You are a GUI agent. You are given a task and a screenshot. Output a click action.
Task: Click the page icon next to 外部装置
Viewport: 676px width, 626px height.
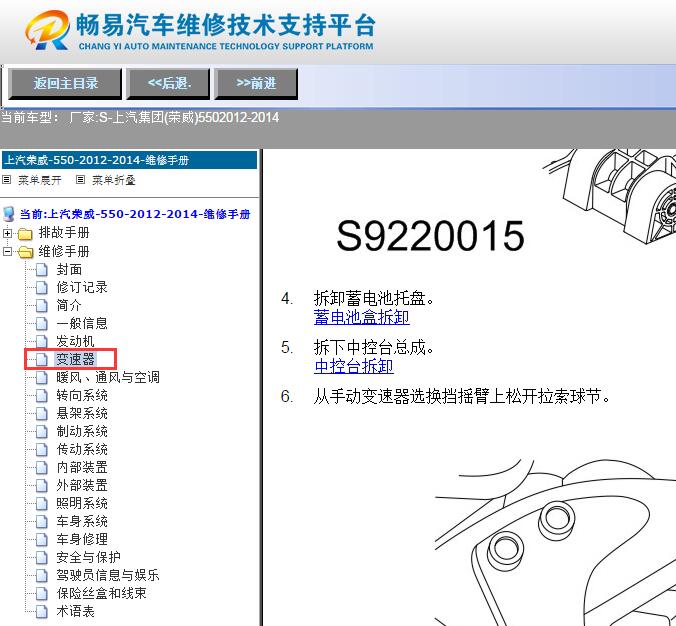point(41,486)
